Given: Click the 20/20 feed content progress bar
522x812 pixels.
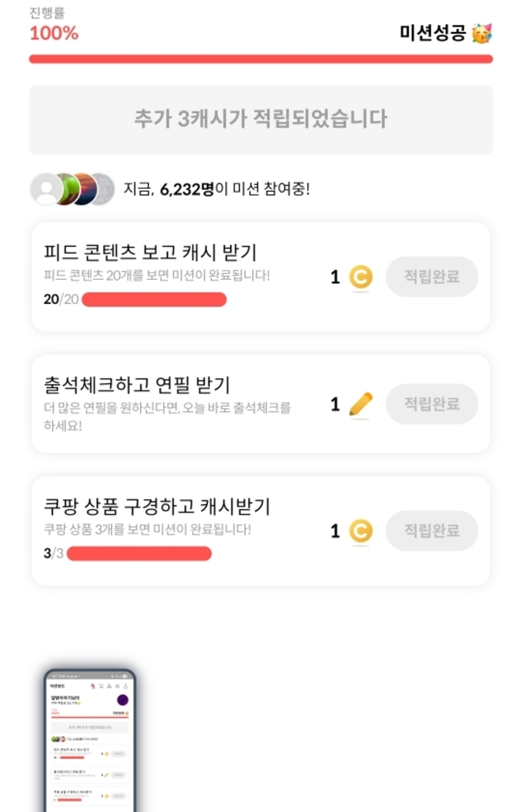Looking at the screenshot, I should pyautogui.click(x=153, y=300).
